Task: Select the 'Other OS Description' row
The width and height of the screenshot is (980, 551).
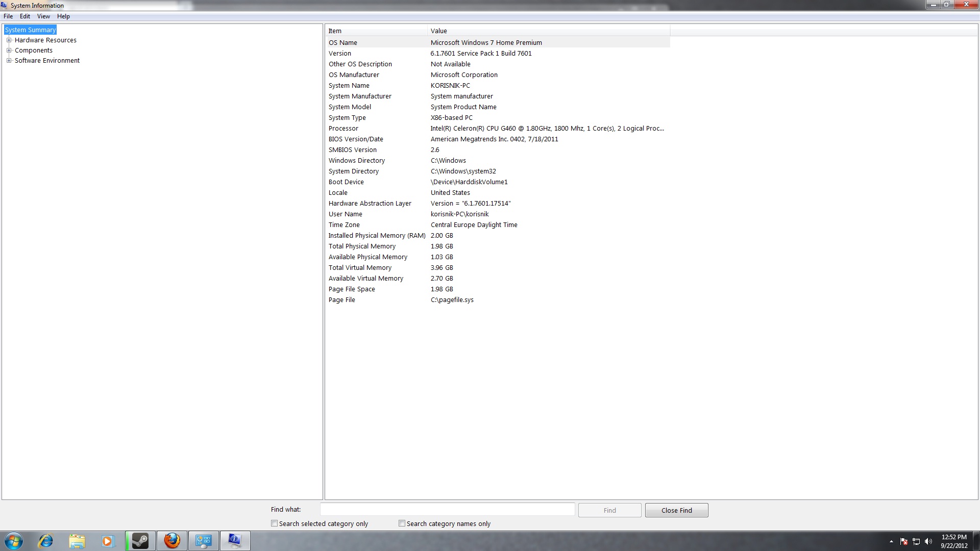Action: pyautogui.click(x=498, y=64)
